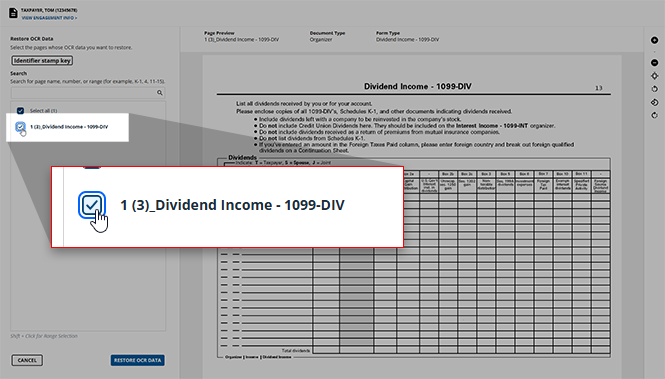Image resolution: width=665 pixels, height=379 pixels.
Task: Click the Dividend Income - 1099-DIV page heading
Action: [418, 86]
